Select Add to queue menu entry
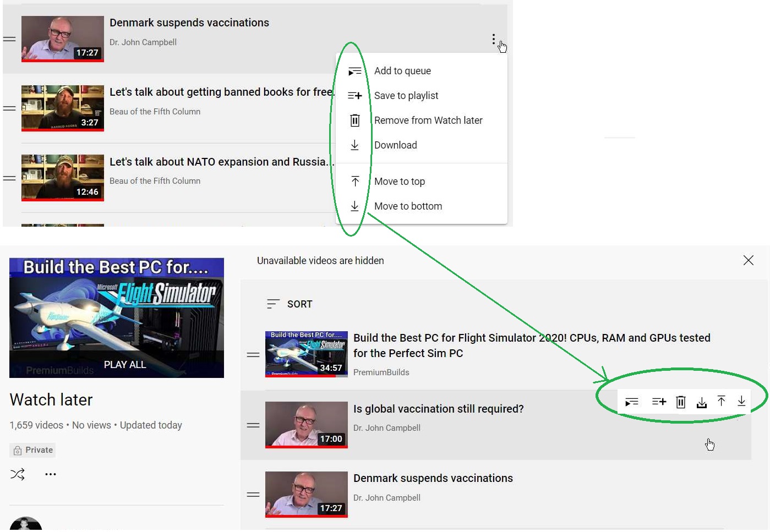This screenshot has height=532, width=770. (402, 71)
